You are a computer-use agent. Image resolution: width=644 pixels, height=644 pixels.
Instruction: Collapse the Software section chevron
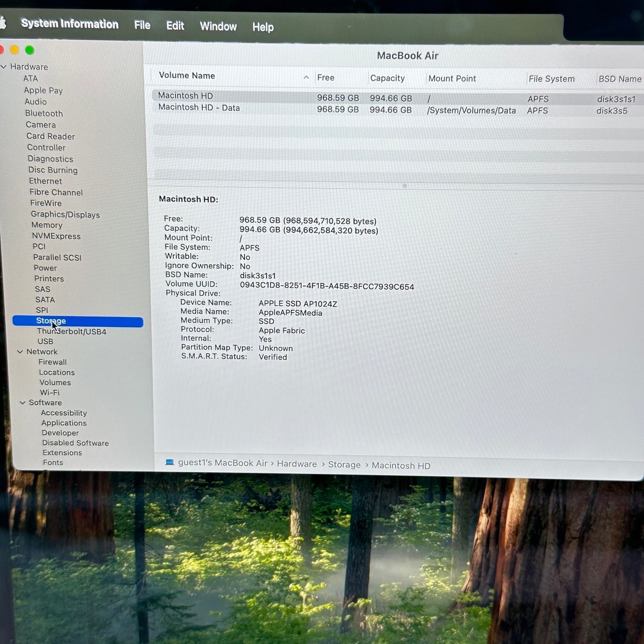[23, 402]
